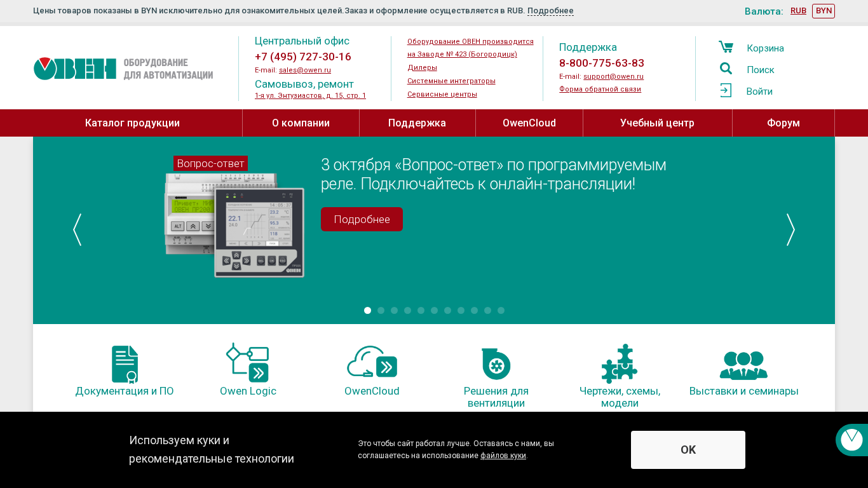868x488 pixels.
Task: Switch currency to RUB
Action: pos(798,11)
